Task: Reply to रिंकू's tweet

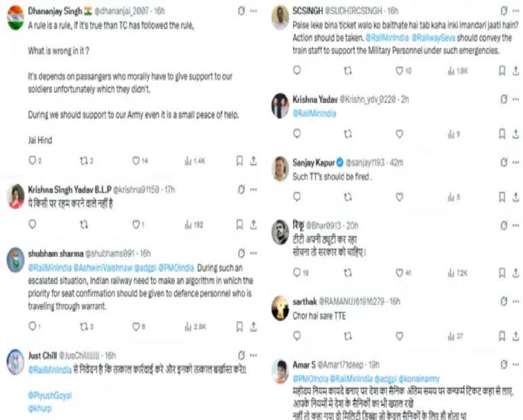Action: 297,273
